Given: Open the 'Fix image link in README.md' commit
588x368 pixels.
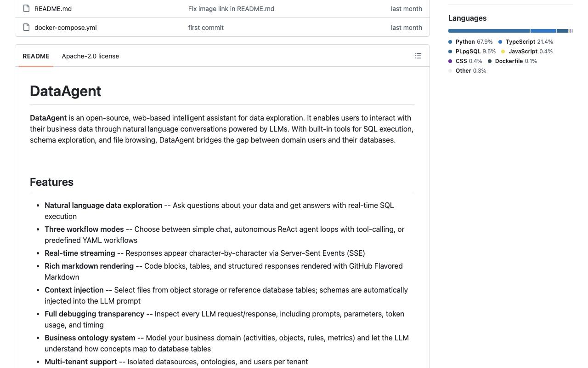Looking at the screenshot, I should [231, 8].
